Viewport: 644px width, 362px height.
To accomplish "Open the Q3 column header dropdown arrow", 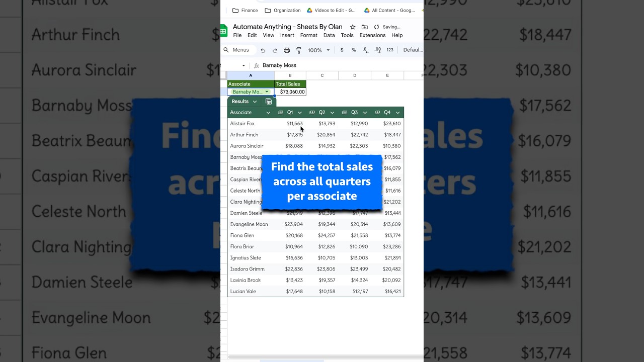I will [x=365, y=113].
